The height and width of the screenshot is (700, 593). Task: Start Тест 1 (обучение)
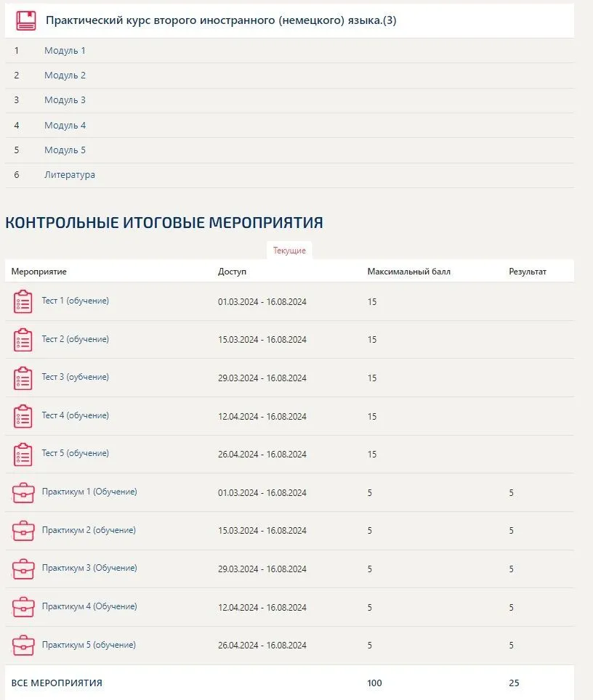click(x=76, y=301)
